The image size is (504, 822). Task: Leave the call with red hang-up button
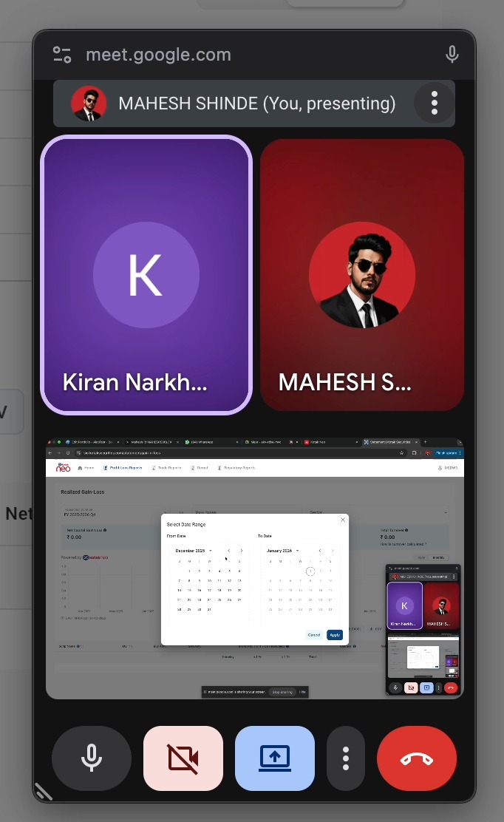(x=417, y=758)
